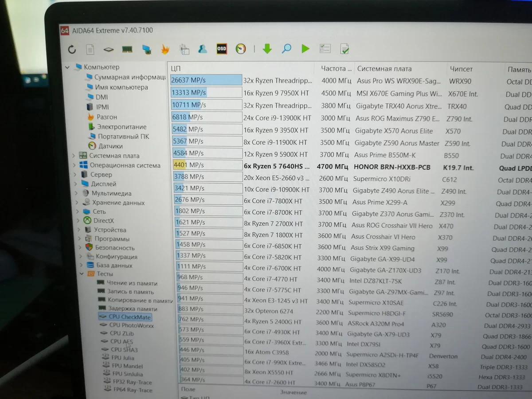Click the green down arrow update icon
This screenshot has width=532, height=399.
pos(267,48)
